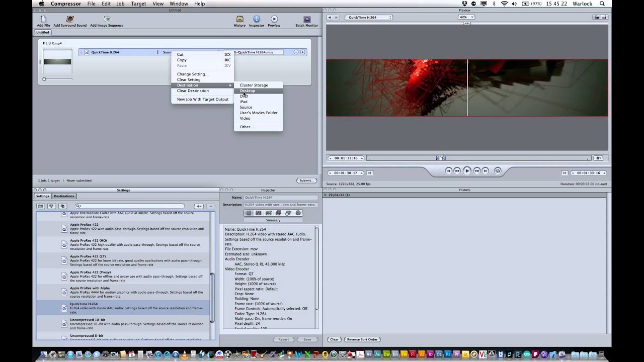Adjust the job thumbnail slider
Viewport: 644px width, 362px height.
pos(44,79)
